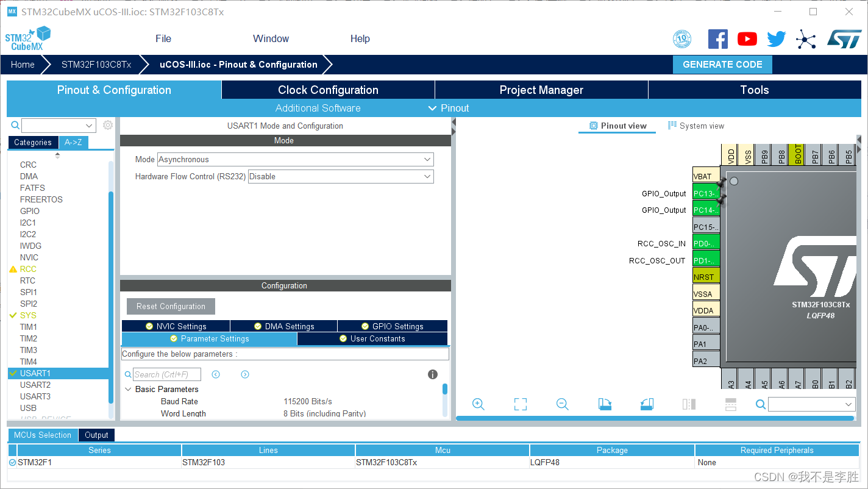This screenshot has height=489, width=868.
Task: Expand the Pinout dropdown menu
Action: click(x=449, y=108)
